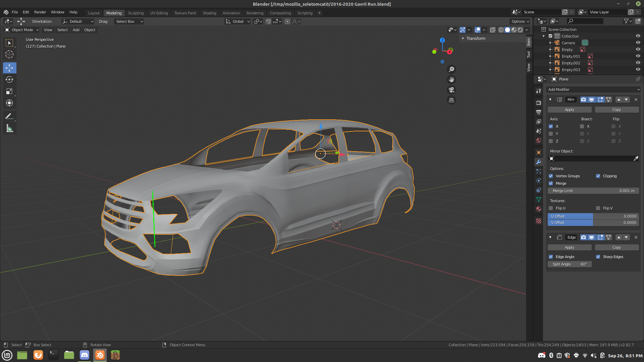Select the Annotate pencil tool
Viewport: 644px width, 362px height.
(9, 116)
